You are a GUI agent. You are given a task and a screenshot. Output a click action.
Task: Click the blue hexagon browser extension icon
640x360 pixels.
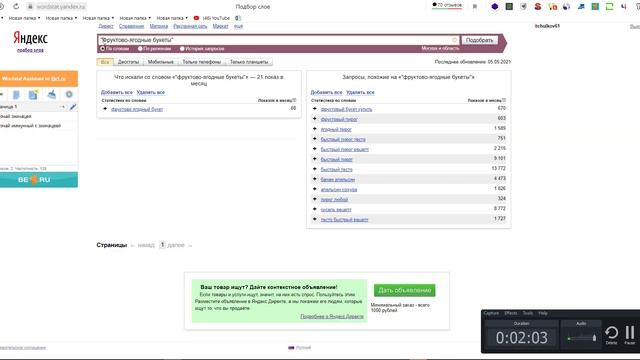coord(495,7)
